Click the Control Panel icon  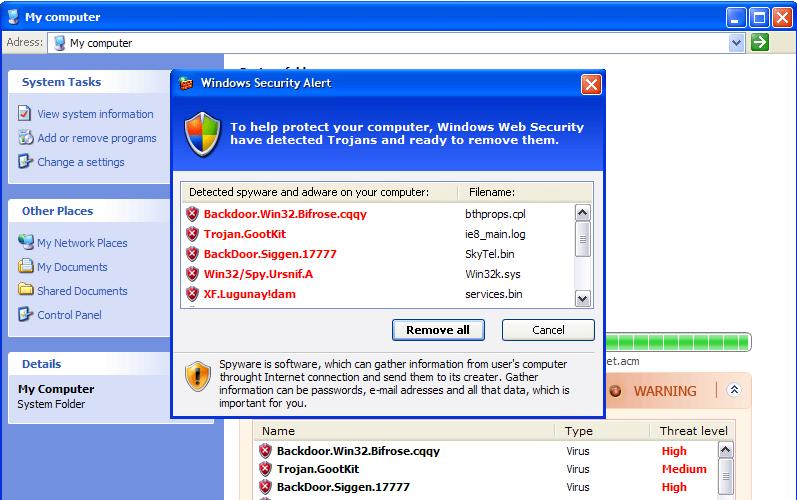tap(25, 314)
